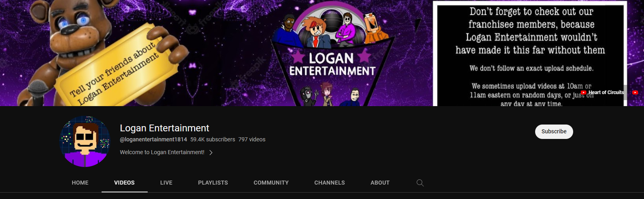Image resolution: width=644 pixels, height=199 pixels.
Task: Open the COMMUNITY tab
Action: (x=271, y=183)
